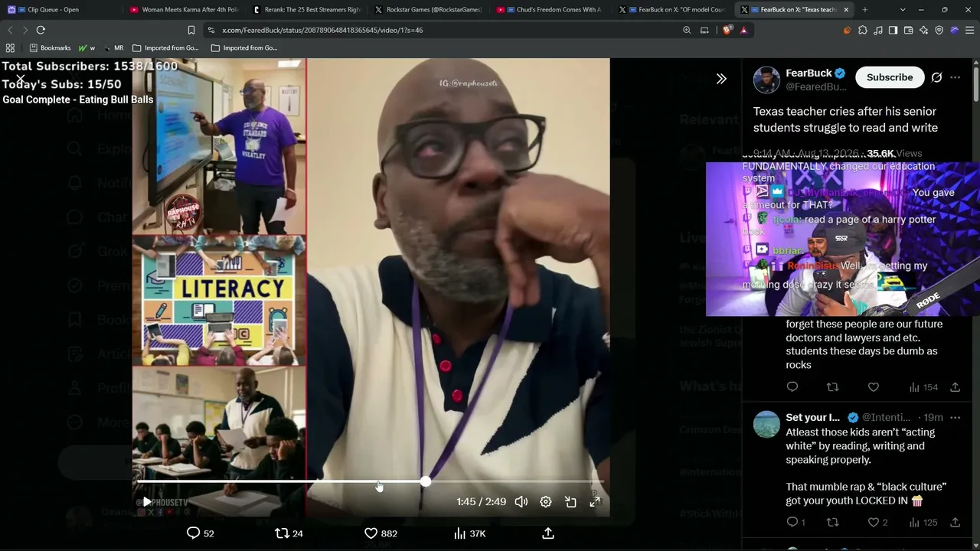Open FearBuck's profile picture
This screenshot has height=551, width=980.
(x=766, y=80)
